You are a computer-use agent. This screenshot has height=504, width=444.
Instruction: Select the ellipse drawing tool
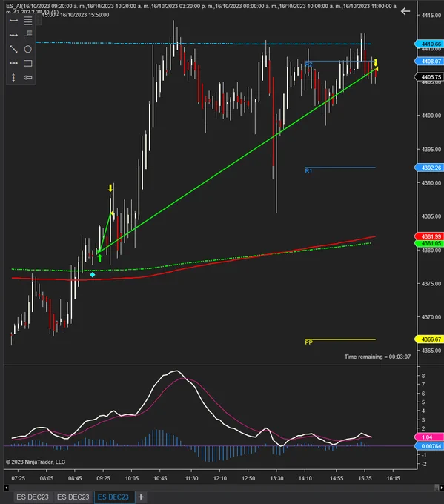click(x=28, y=49)
